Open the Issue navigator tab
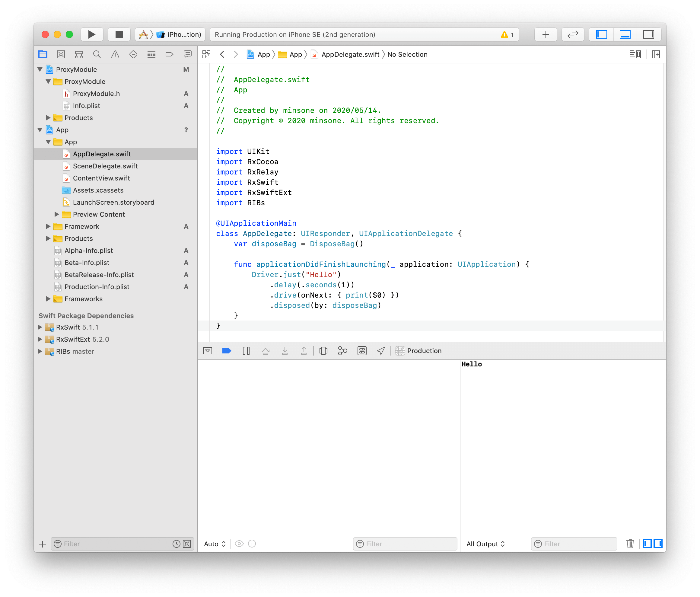This screenshot has height=597, width=700. [115, 54]
